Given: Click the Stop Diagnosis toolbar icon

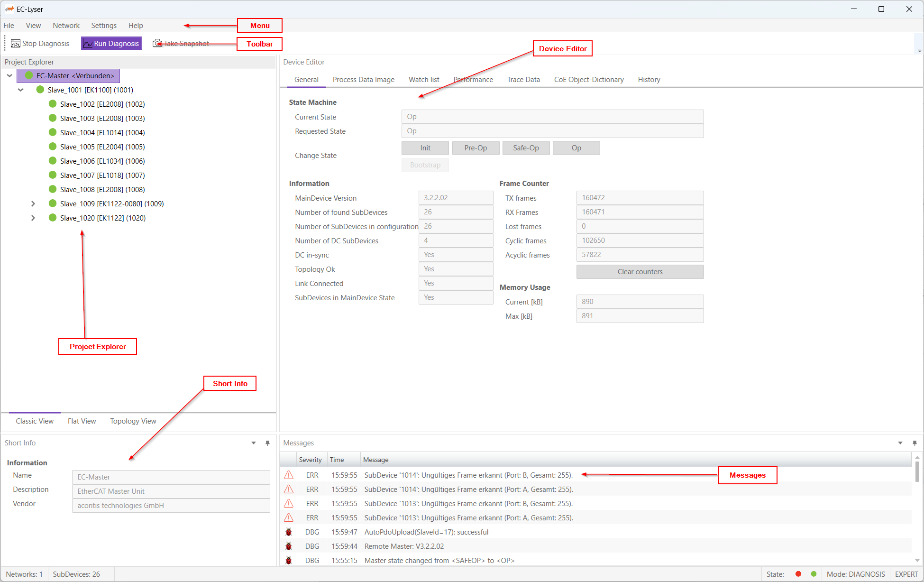Looking at the screenshot, I should [x=15, y=44].
